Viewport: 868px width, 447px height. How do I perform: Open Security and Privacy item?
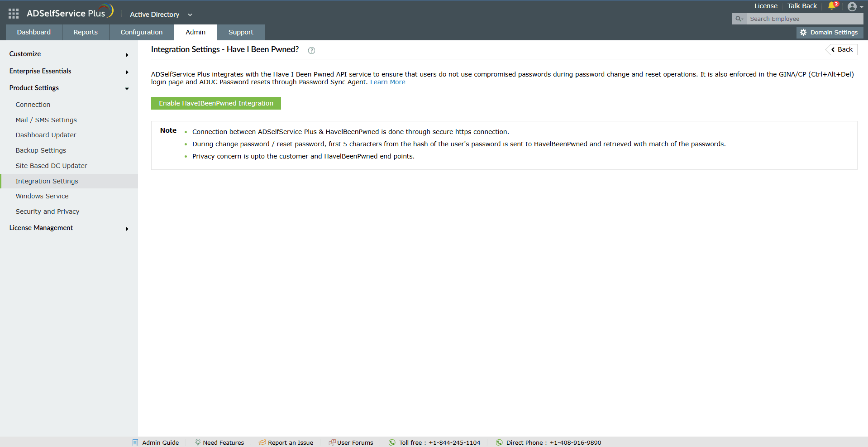(x=48, y=211)
